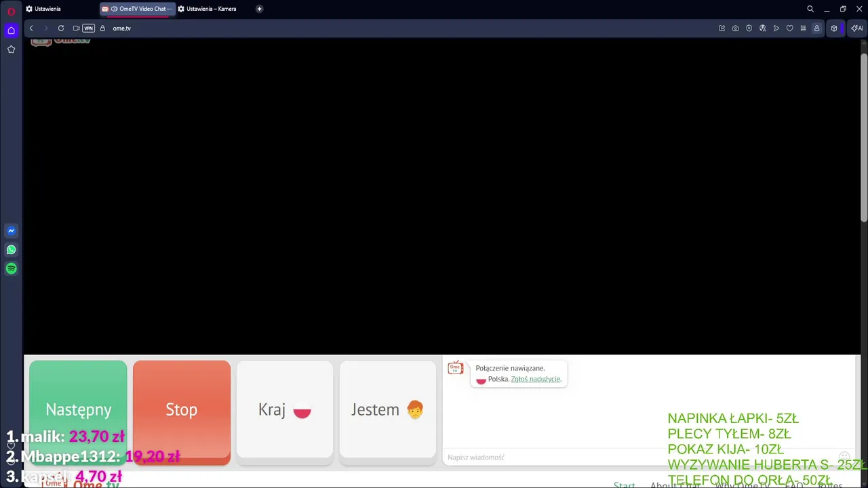
Task: Take a snapshot with camera icon
Action: (735, 28)
